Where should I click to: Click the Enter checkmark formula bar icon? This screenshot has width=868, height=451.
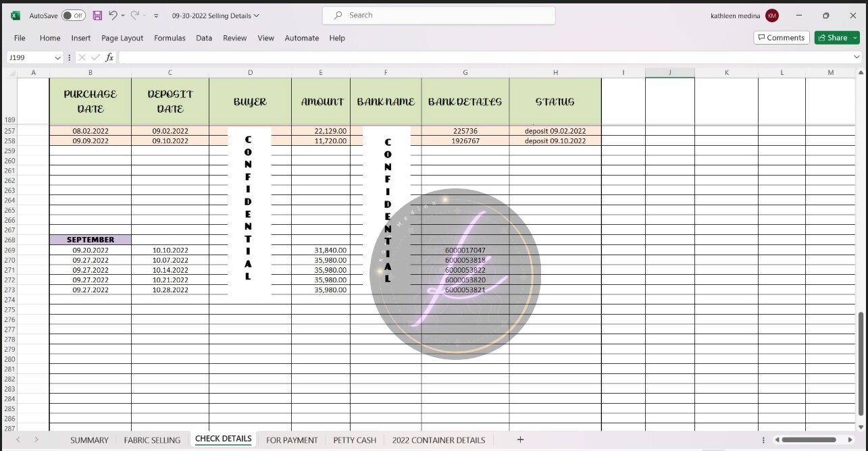(x=95, y=57)
